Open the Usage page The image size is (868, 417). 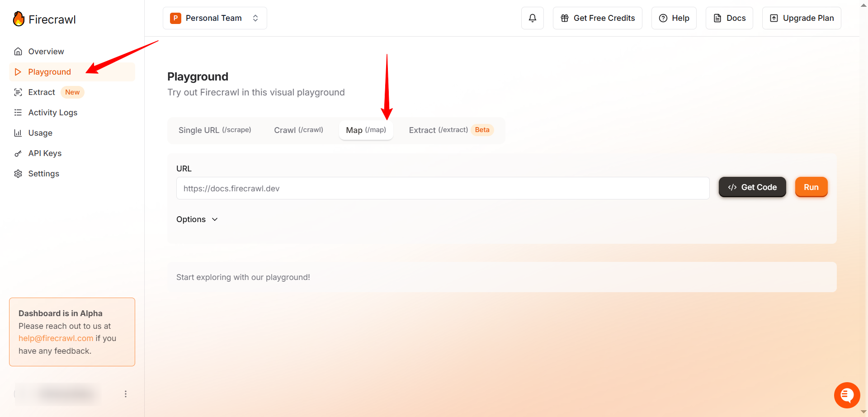[72, 133]
